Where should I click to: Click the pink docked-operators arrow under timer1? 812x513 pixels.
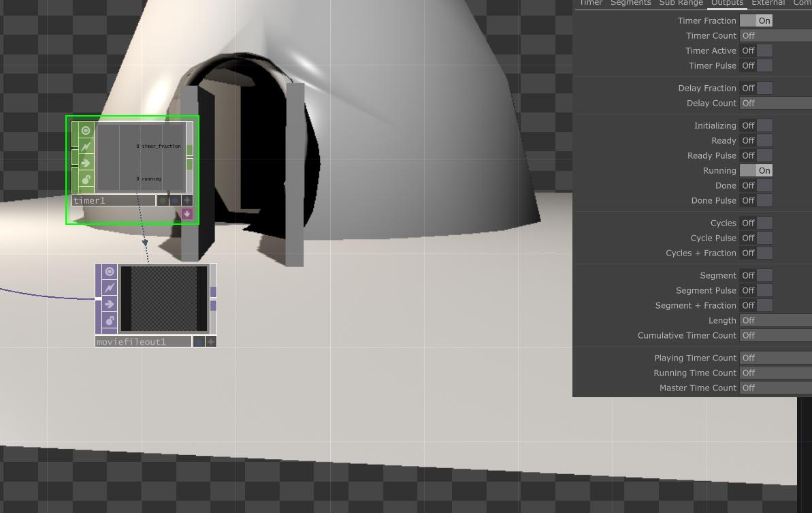[x=187, y=214]
